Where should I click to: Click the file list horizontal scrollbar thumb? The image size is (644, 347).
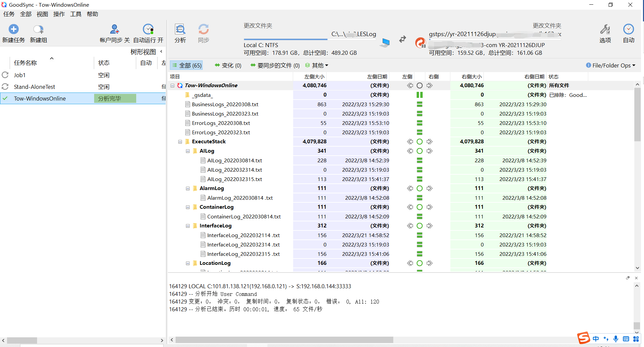click(284, 340)
